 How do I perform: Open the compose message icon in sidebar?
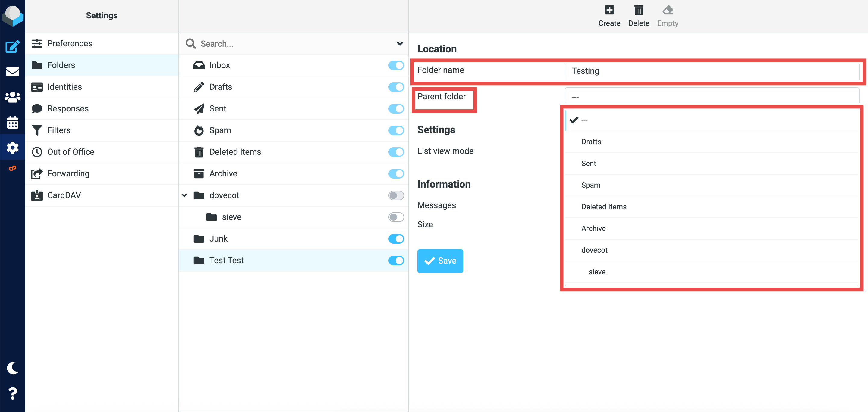12,46
